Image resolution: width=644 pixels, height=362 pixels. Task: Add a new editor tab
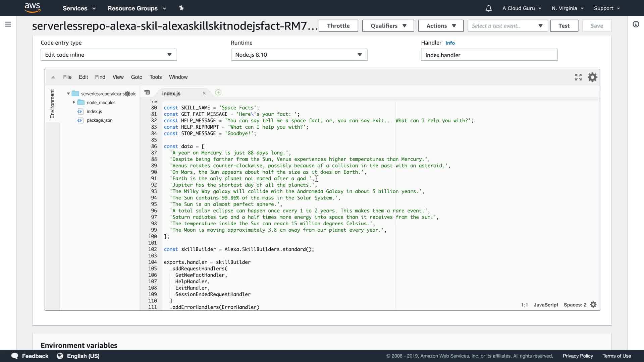218,93
